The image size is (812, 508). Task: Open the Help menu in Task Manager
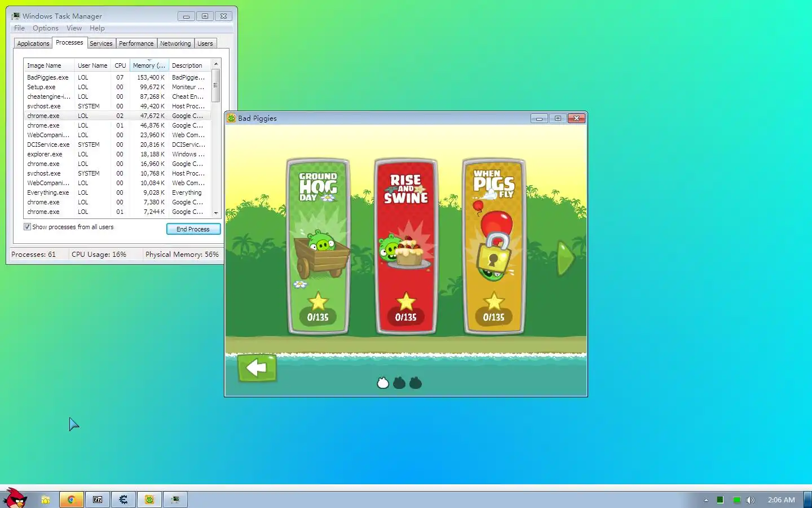click(x=97, y=28)
